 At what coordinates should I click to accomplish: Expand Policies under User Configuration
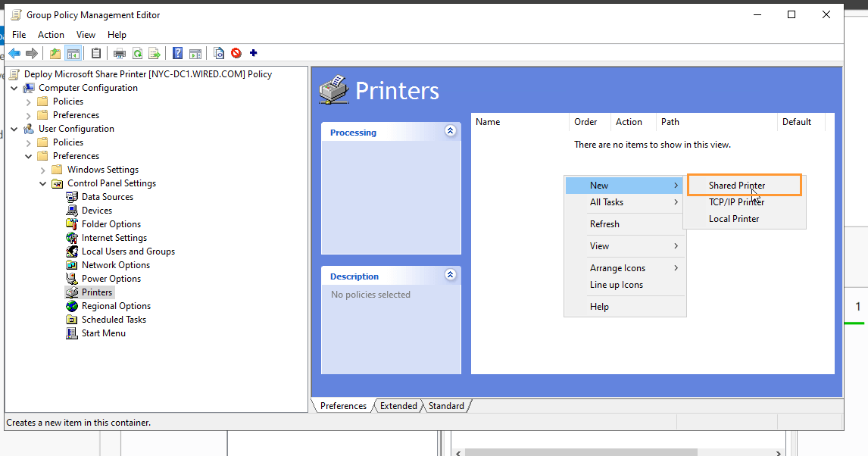point(28,142)
